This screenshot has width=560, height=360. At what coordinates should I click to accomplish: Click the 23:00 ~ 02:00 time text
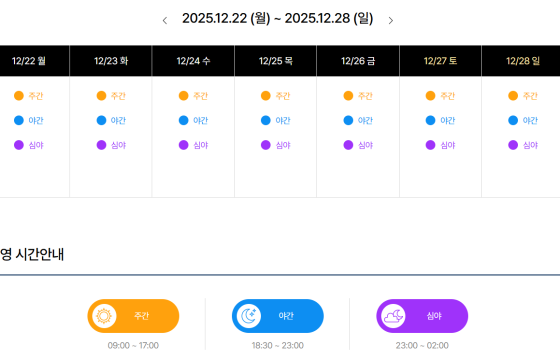pyautogui.click(x=422, y=345)
